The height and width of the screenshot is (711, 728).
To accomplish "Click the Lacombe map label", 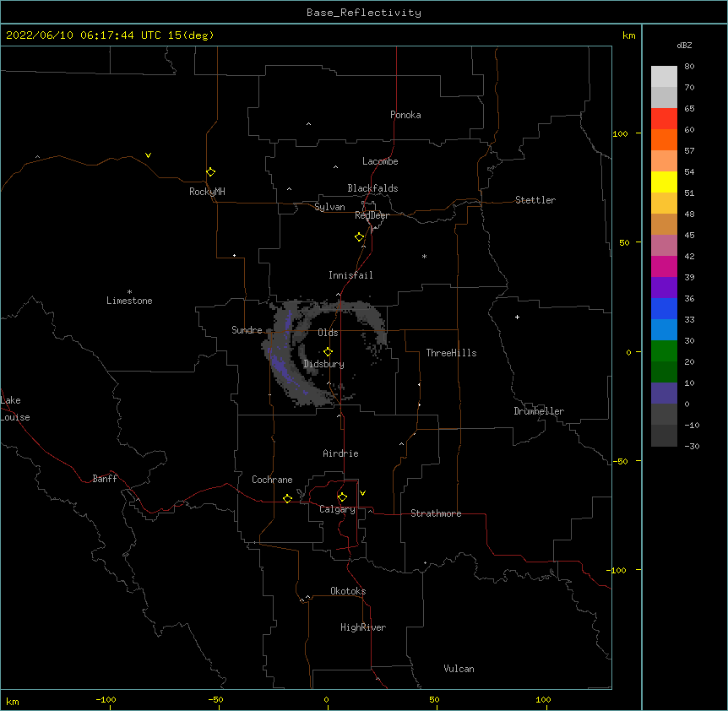I will click(x=380, y=161).
